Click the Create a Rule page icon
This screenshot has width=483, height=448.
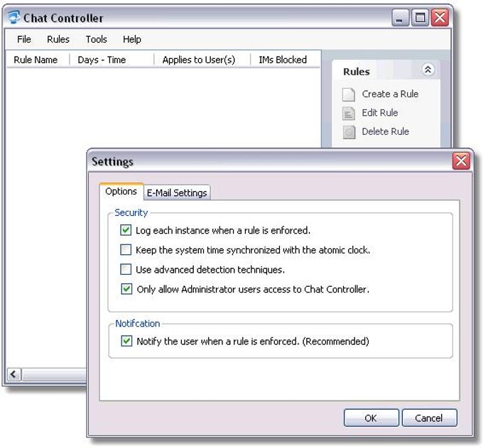(x=349, y=94)
